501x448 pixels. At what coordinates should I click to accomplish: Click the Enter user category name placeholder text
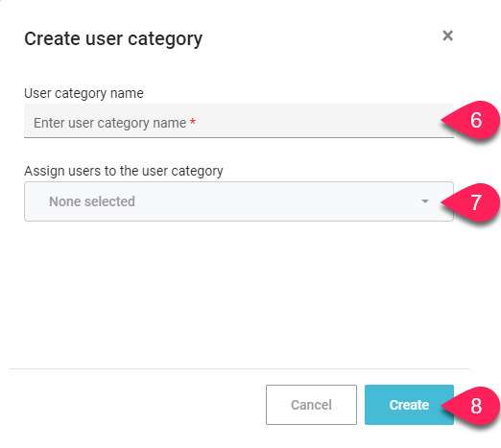(110, 123)
